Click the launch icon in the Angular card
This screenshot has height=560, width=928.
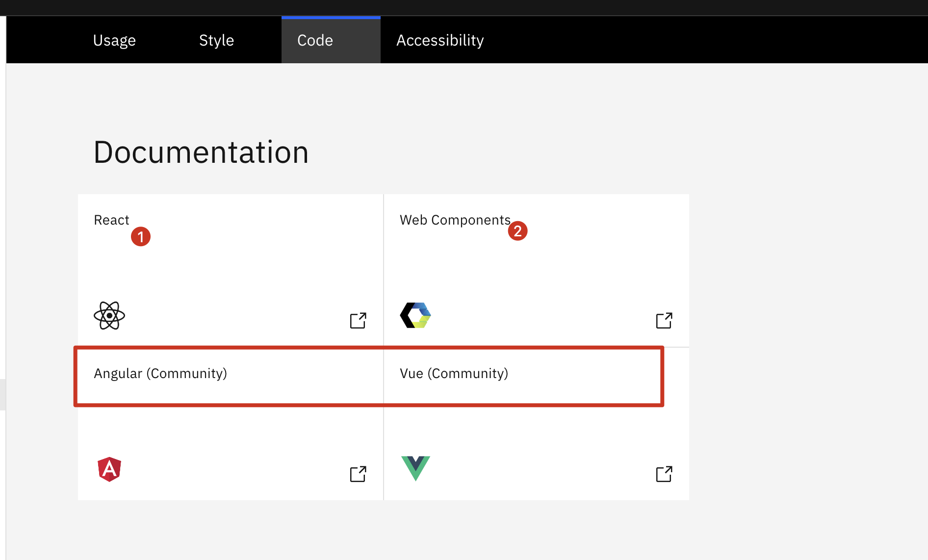[358, 474]
